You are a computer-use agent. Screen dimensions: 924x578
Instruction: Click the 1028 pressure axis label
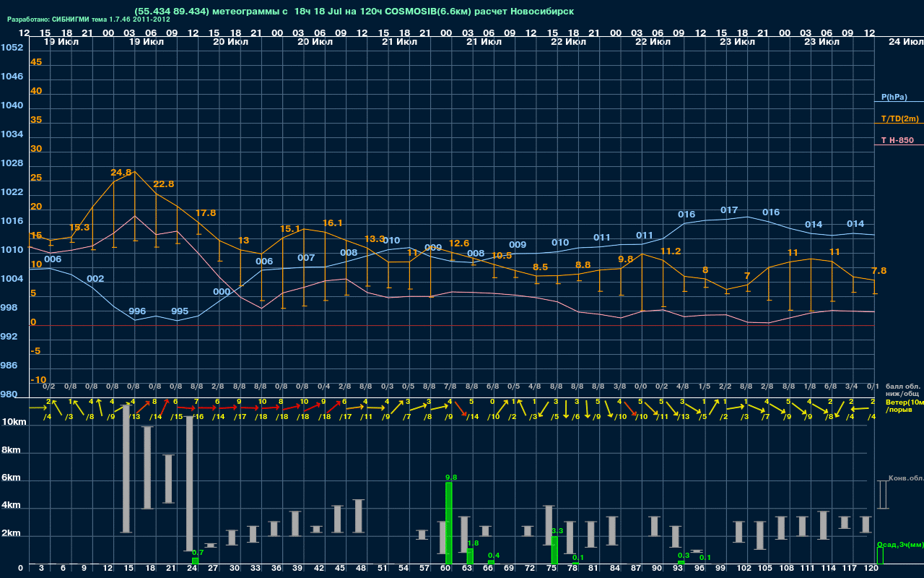click(x=12, y=163)
